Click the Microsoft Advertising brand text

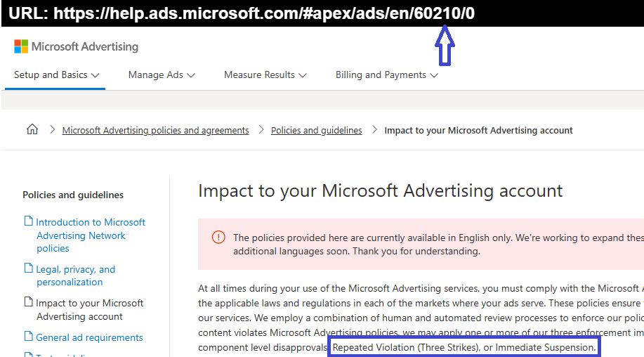pyautogui.click(x=85, y=47)
